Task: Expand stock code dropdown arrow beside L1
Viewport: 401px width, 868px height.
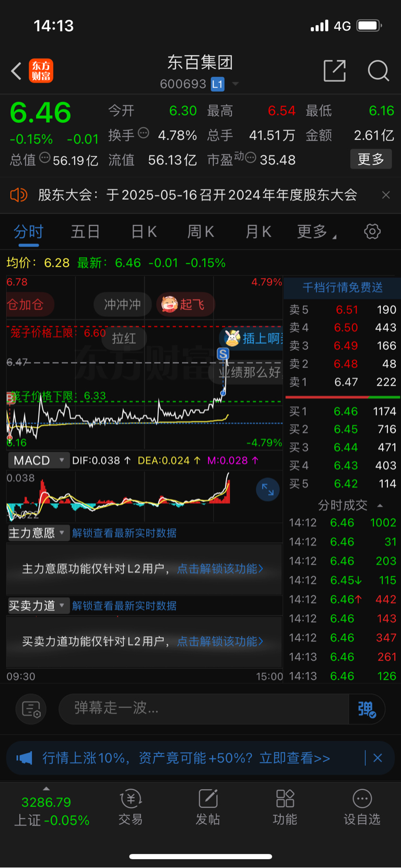Action: point(235,84)
